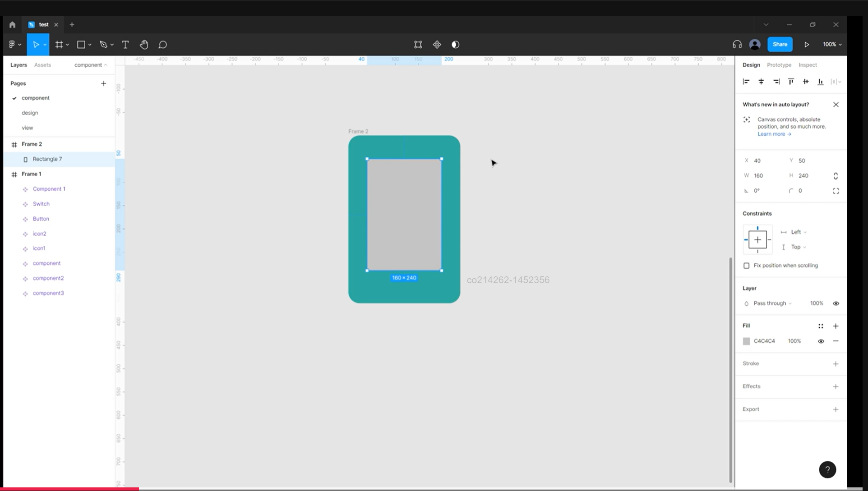Viewport: 868px width, 491px height.
Task: Click the align top icon
Action: click(791, 82)
